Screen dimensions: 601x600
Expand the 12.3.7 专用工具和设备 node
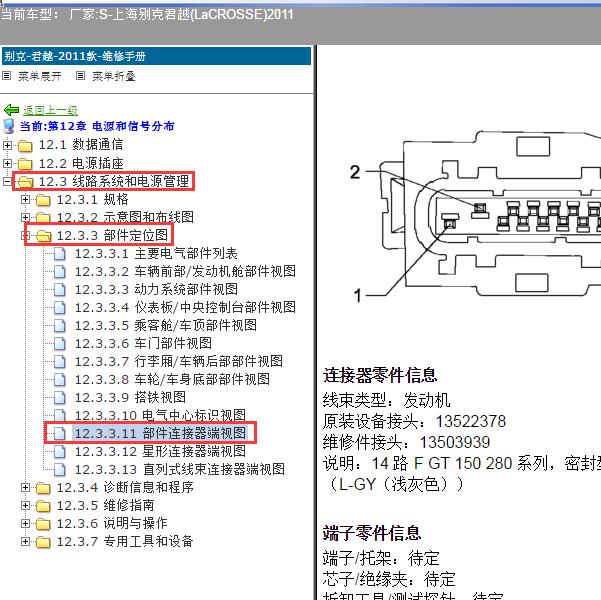tap(25, 541)
